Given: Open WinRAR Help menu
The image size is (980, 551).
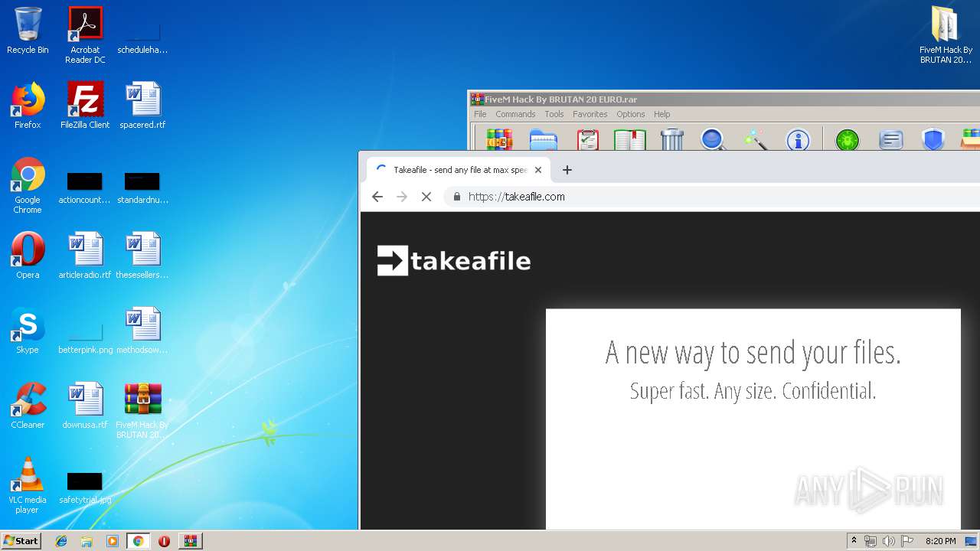Looking at the screenshot, I should (x=662, y=114).
